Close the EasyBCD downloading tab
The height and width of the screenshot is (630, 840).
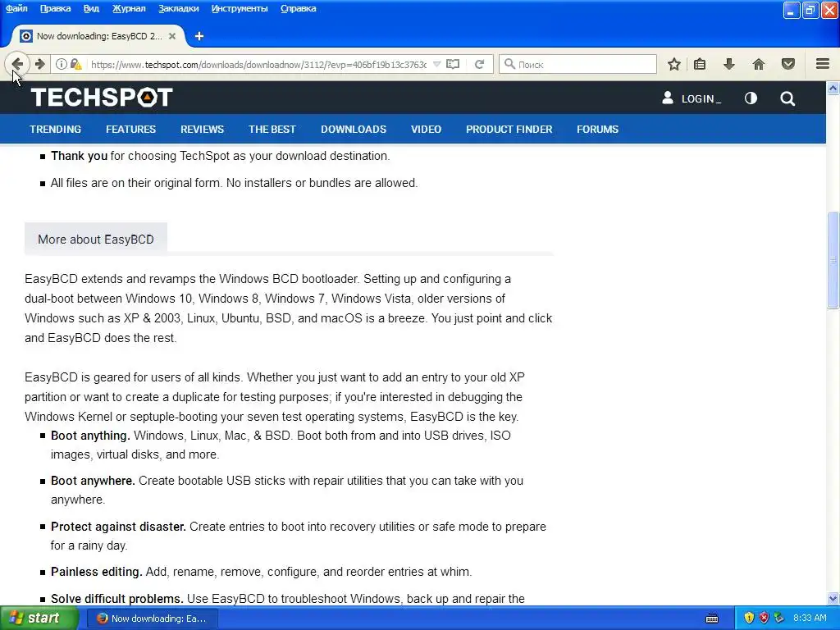coord(172,36)
